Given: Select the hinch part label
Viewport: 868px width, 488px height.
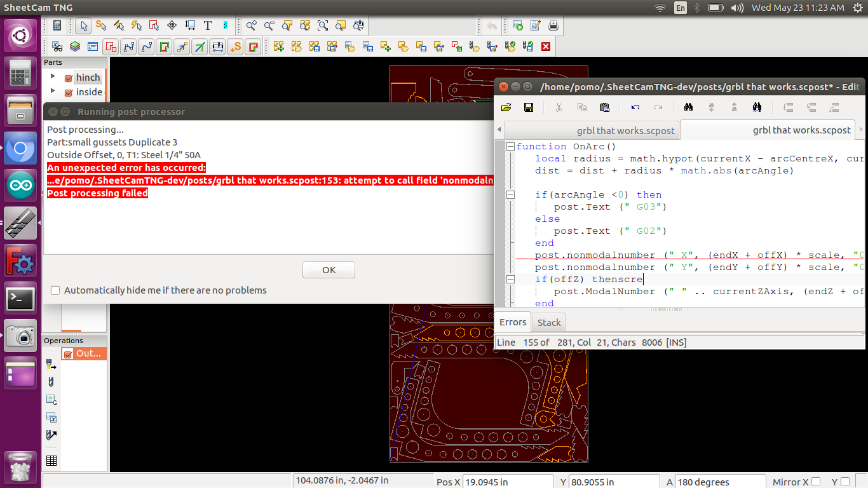Looking at the screenshot, I should (88, 78).
